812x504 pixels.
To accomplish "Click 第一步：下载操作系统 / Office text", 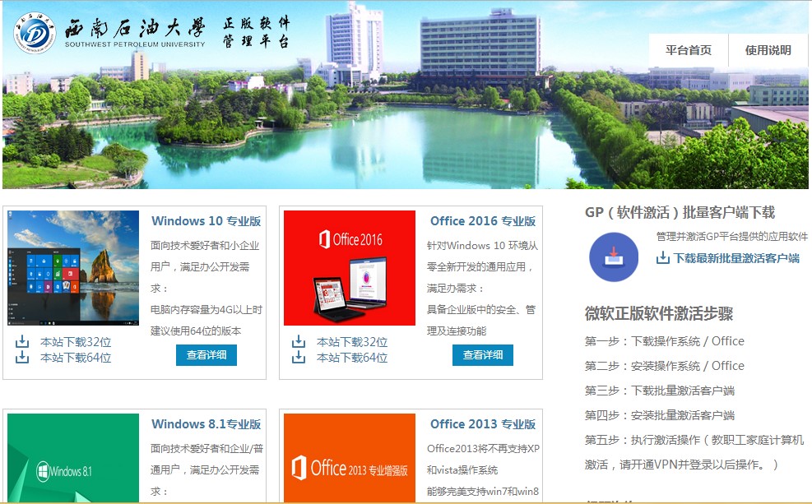I will click(x=665, y=341).
